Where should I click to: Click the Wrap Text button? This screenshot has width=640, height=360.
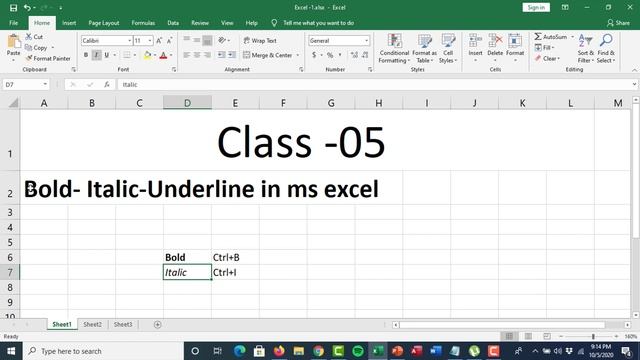[x=260, y=40]
